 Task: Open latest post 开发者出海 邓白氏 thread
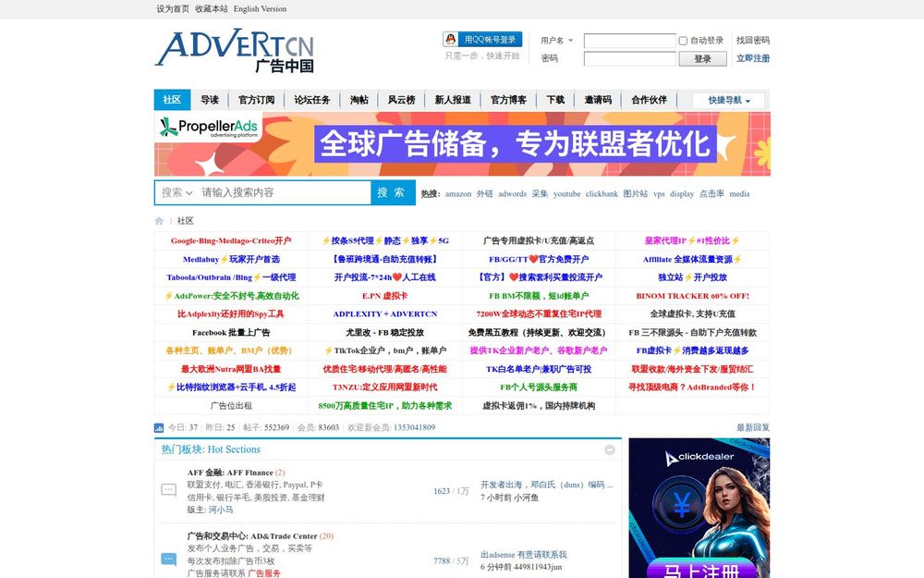coord(547,485)
